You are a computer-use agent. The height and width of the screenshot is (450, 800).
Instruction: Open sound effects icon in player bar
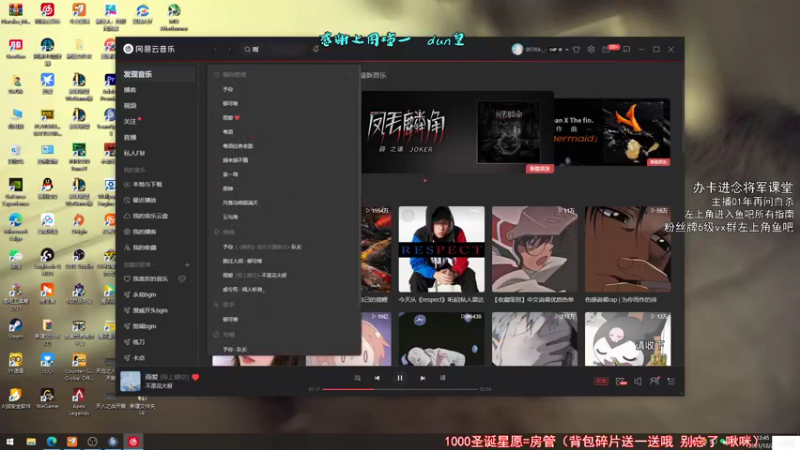click(620, 381)
